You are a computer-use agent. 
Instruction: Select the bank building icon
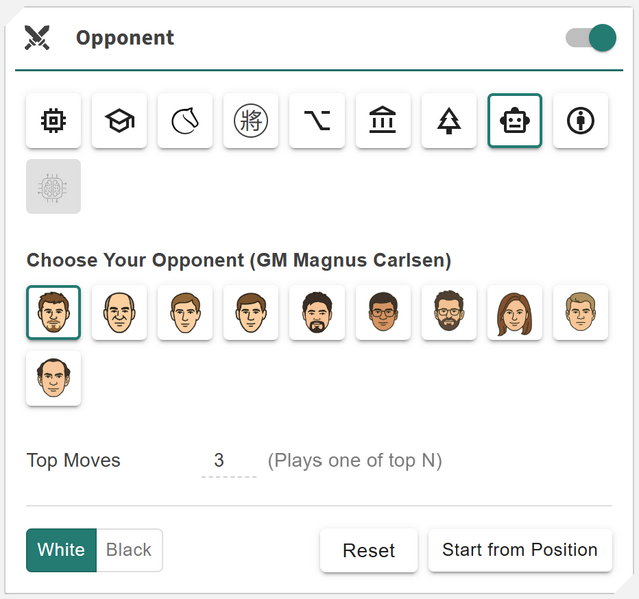click(383, 121)
